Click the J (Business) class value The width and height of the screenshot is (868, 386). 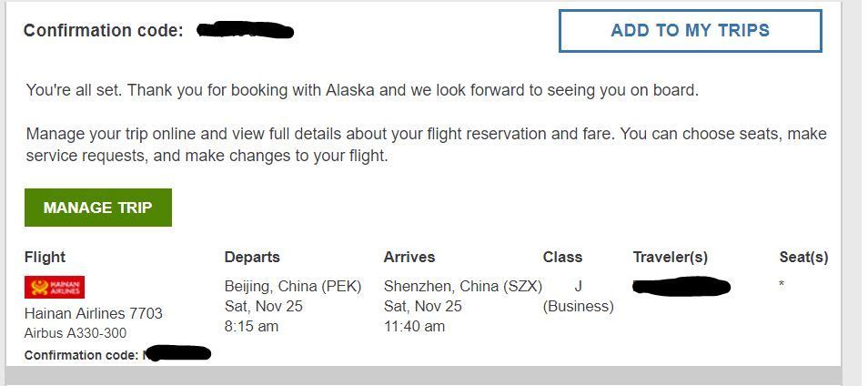click(578, 296)
